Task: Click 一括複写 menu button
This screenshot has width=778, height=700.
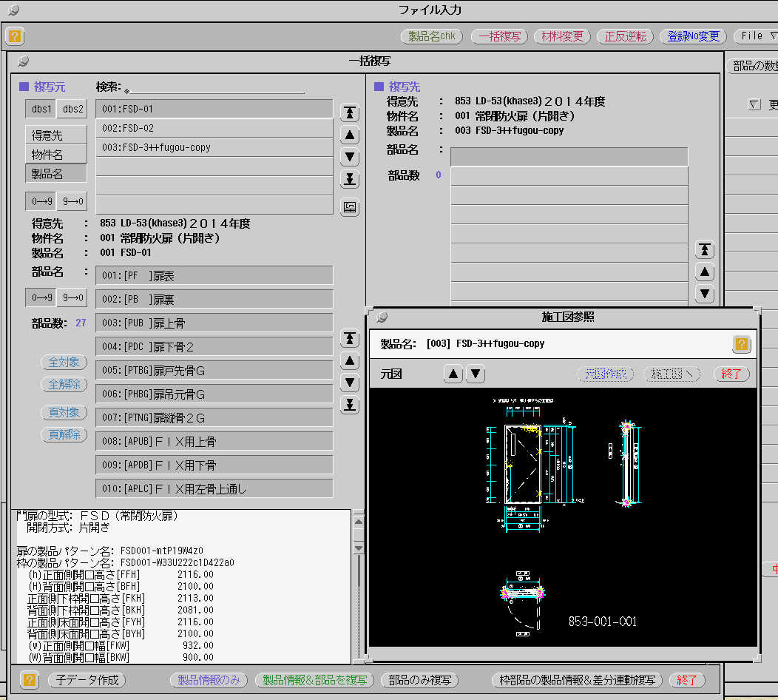Action: pyautogui.click(x=500, y=36)
